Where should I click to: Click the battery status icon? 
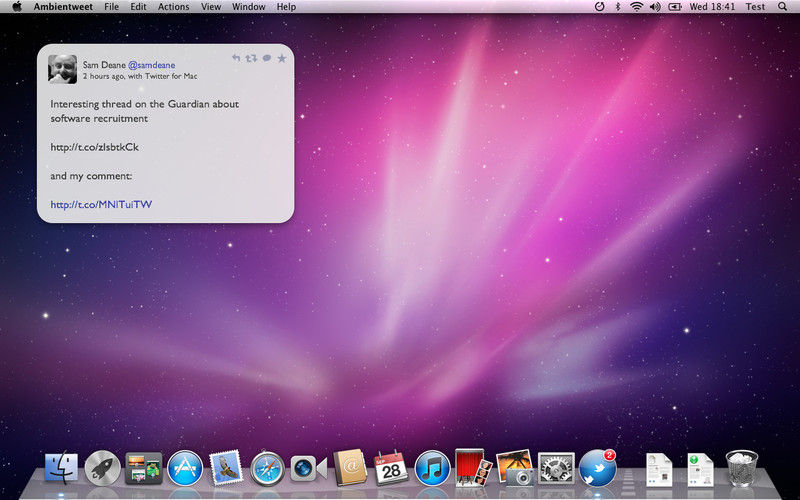675,7
